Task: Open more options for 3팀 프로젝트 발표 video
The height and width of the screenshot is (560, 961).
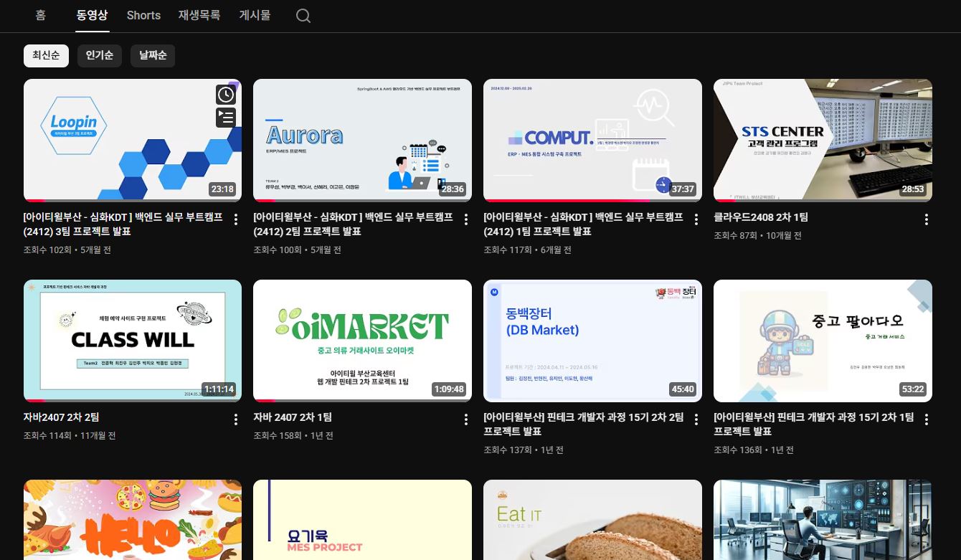Action: (x=236, y=219)
